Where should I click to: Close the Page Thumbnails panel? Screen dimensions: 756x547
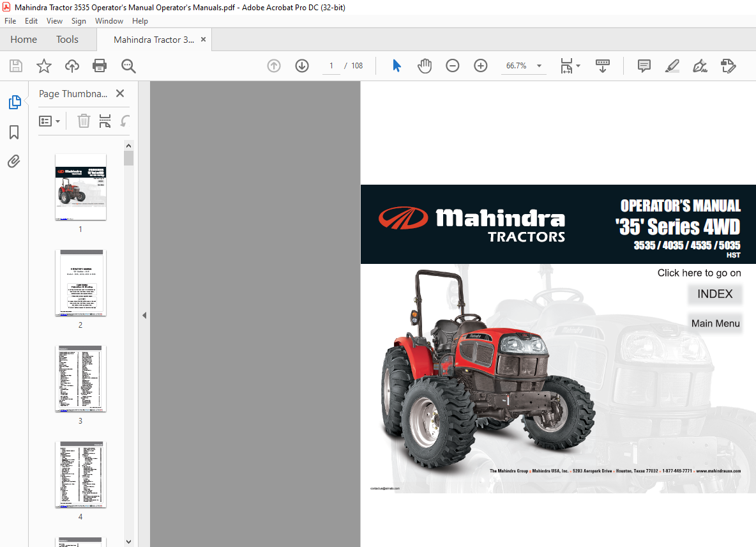pos(120,93)
